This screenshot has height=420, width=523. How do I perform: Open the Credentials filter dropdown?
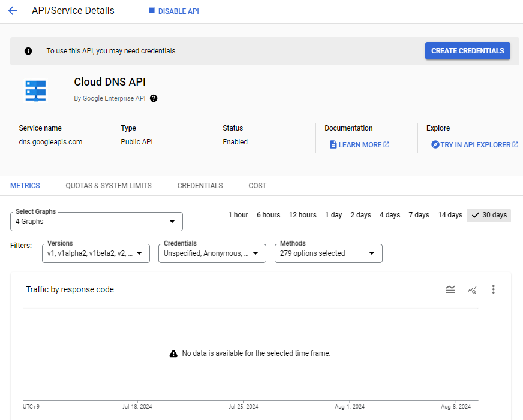212,253
